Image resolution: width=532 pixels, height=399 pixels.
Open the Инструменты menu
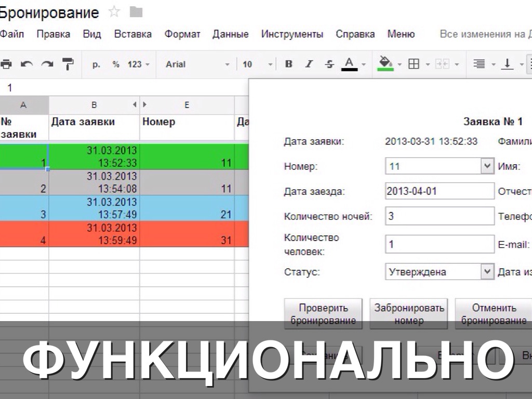tap(292, 34)
